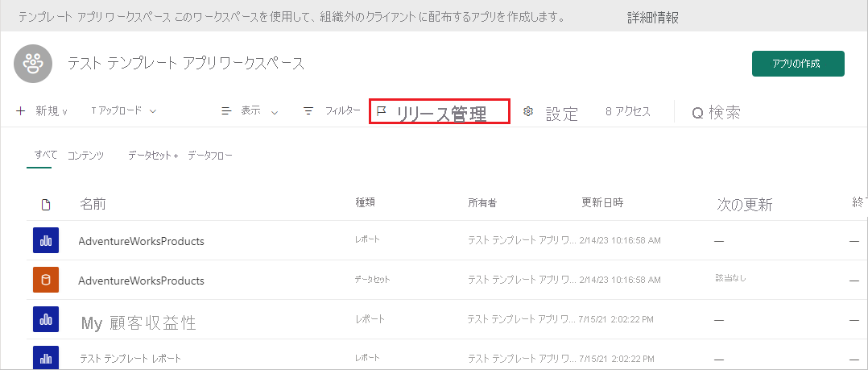
Task: Sort by the 名前 column header
Action: point(93,205)
